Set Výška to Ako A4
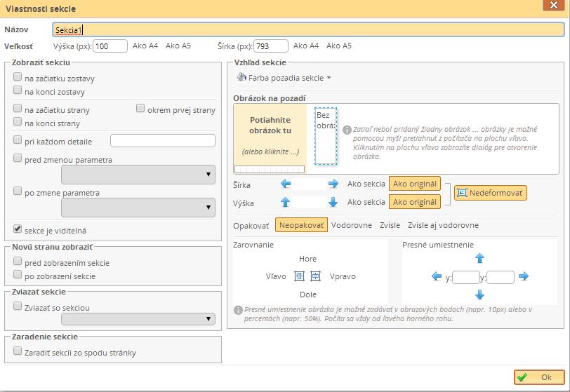 pyautogui.click(x=145, y=46)
